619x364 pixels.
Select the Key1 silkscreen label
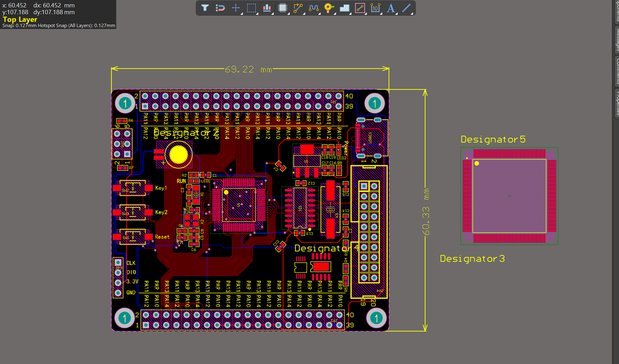[161, 188]
